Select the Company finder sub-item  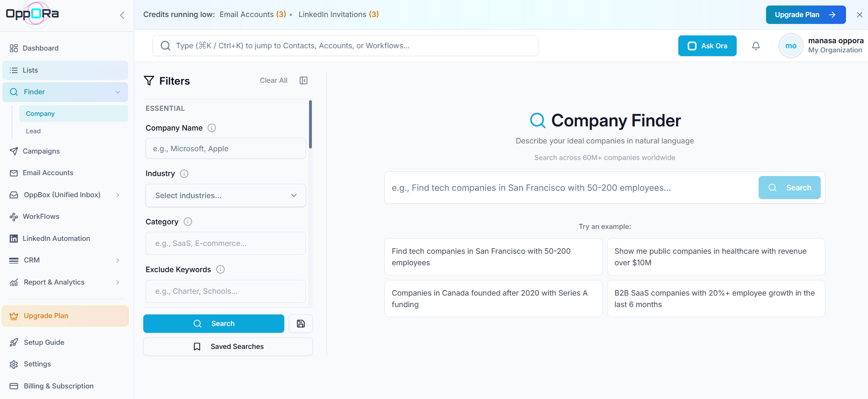[73, 114]
